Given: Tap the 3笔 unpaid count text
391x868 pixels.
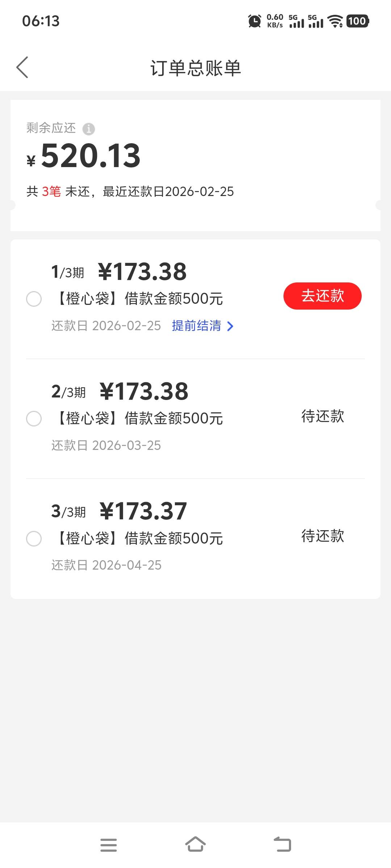Looking at the screenshot, I should (51, 191).
